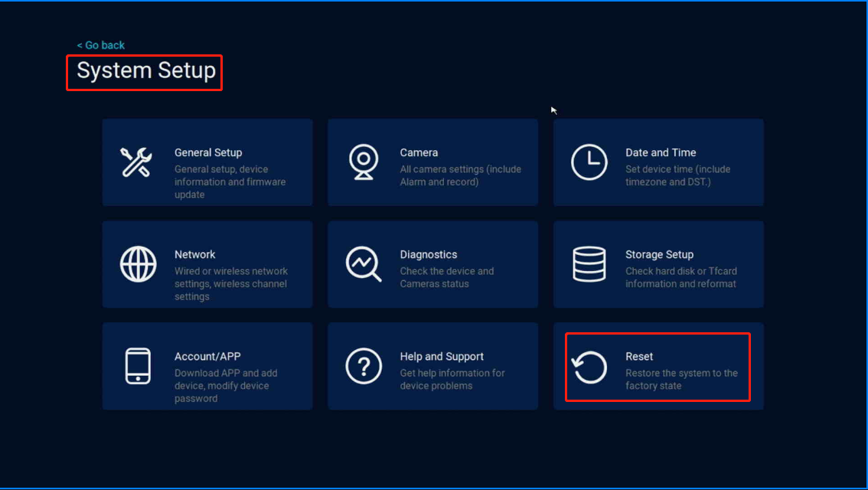The height and width of the screenshot is (490, 868).
Task: Select the globe icon for Network
Action: pyautogui.click(x=138, y=265)
